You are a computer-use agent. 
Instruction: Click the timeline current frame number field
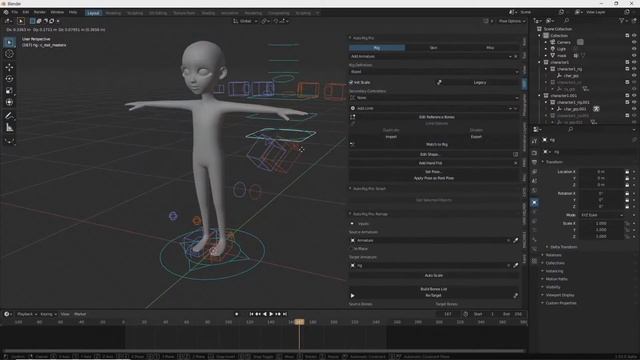[448, 314]
